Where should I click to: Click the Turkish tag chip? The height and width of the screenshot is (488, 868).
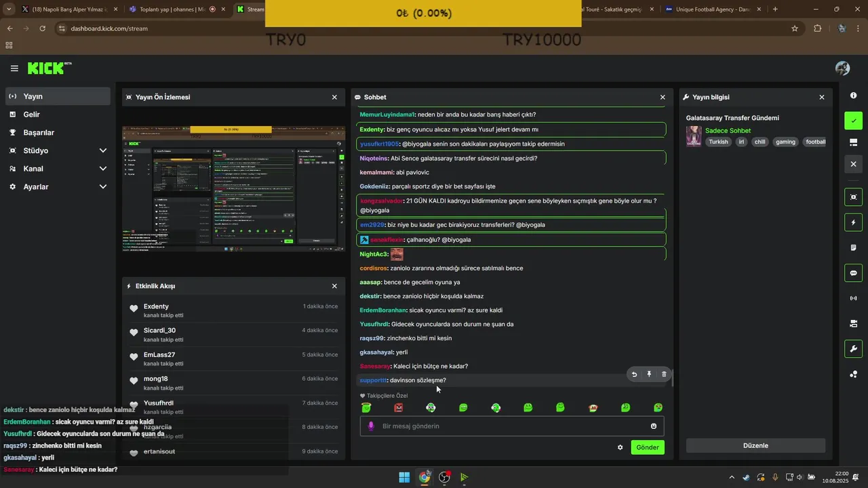(718, 142)
